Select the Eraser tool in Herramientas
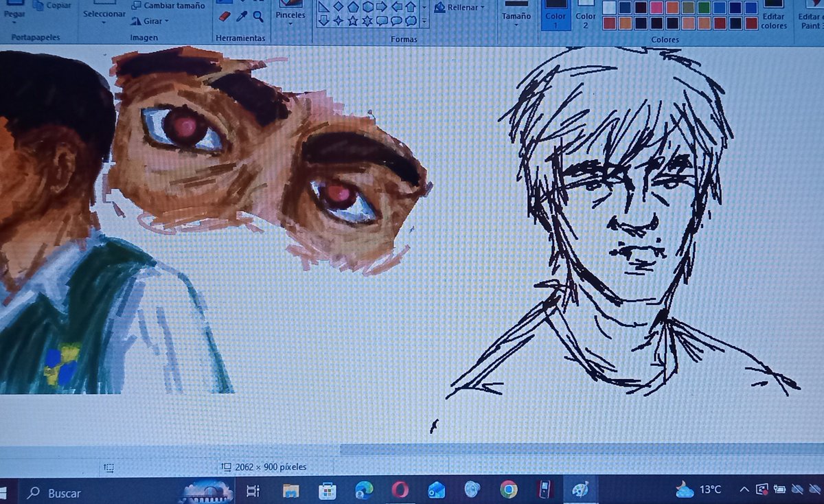Image resolution: width=824 pixels, height=504 pixels. (x=225, y=16)
